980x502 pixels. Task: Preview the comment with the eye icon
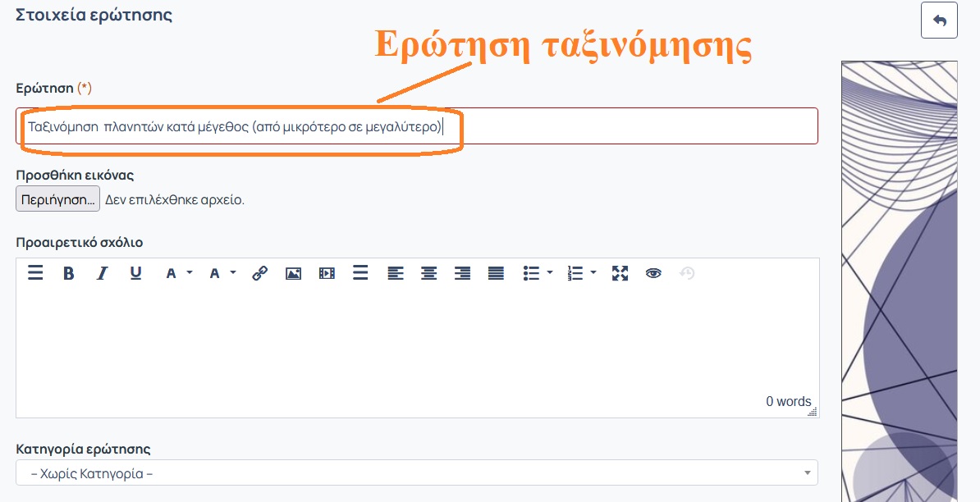click(x=654, y=273)
